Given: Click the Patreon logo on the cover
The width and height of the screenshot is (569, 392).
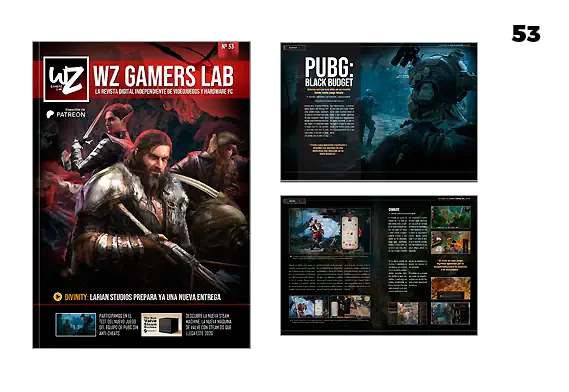Looking at the screenshot, I should [66, 114].
